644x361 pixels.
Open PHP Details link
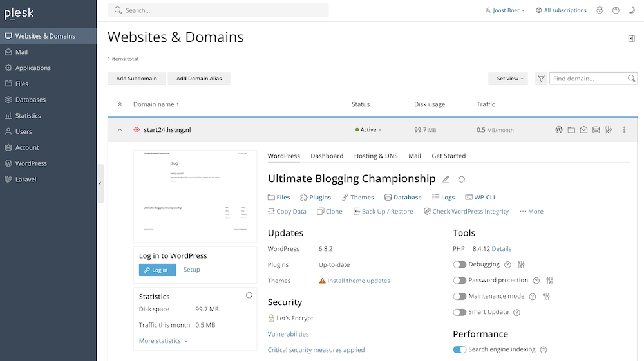(502, 248)
